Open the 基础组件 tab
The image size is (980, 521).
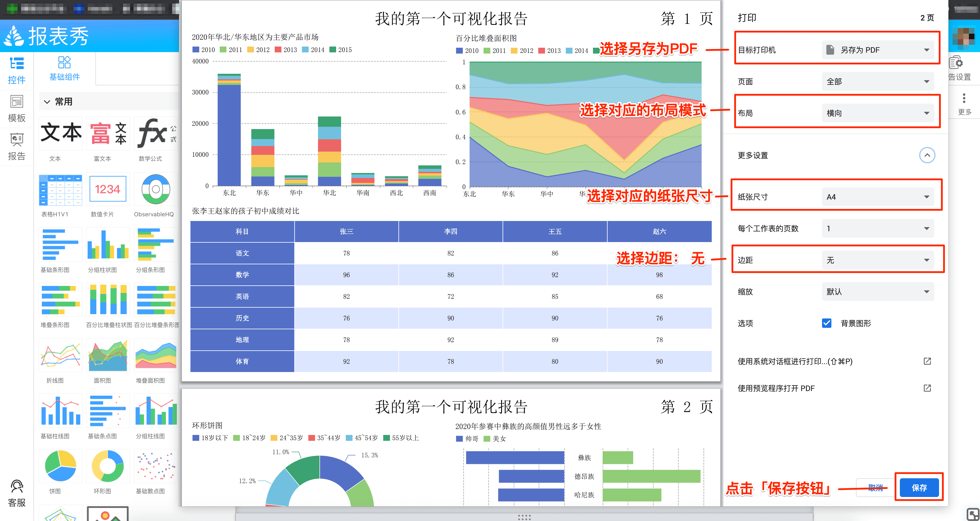click(64, 69)
